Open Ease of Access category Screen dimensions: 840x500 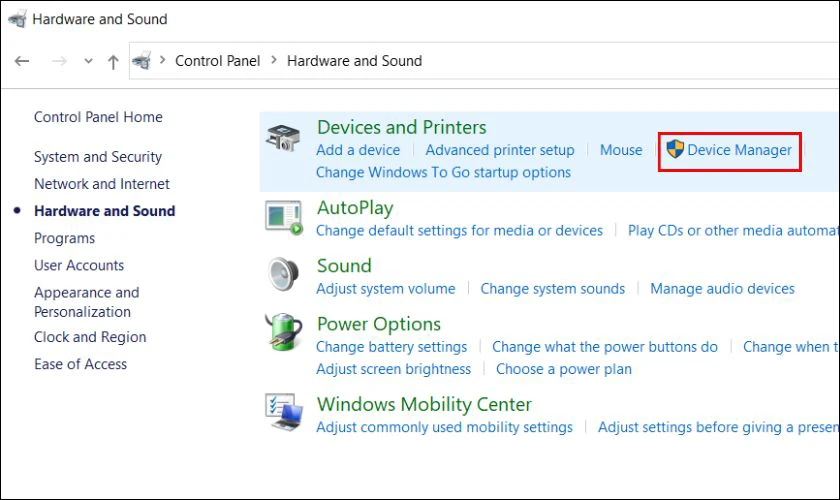[80, 364]
